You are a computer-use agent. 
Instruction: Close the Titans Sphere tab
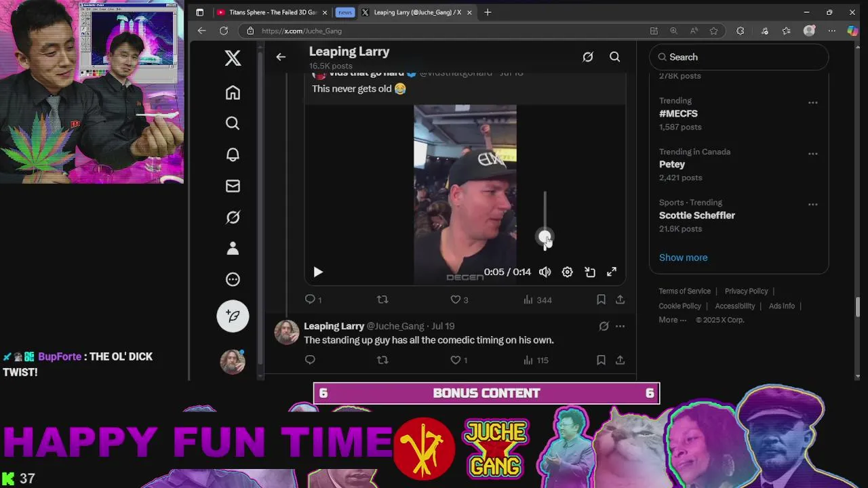click(325, 12)
